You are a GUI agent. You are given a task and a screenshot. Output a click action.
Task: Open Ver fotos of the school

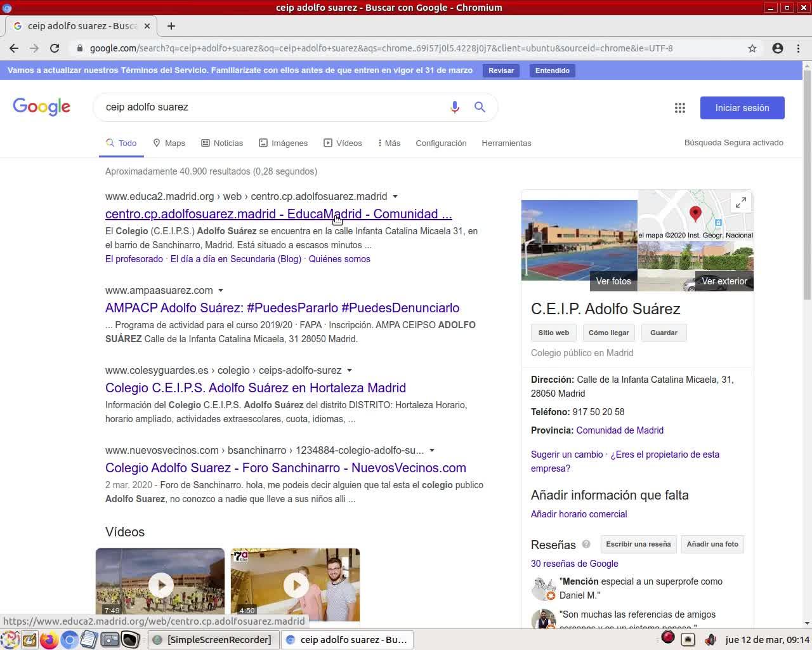click(613, 281)
